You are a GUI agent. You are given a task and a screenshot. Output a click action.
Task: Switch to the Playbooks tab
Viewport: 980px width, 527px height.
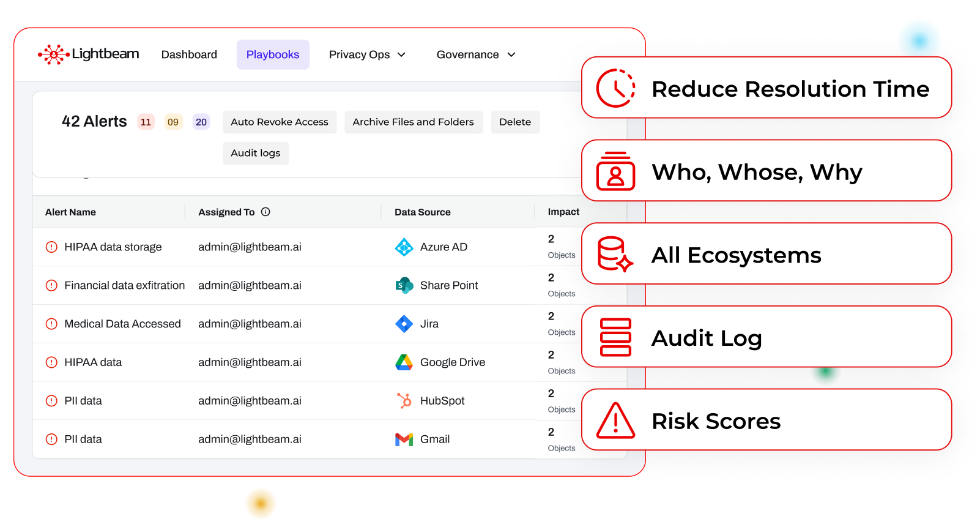[273, 54]
